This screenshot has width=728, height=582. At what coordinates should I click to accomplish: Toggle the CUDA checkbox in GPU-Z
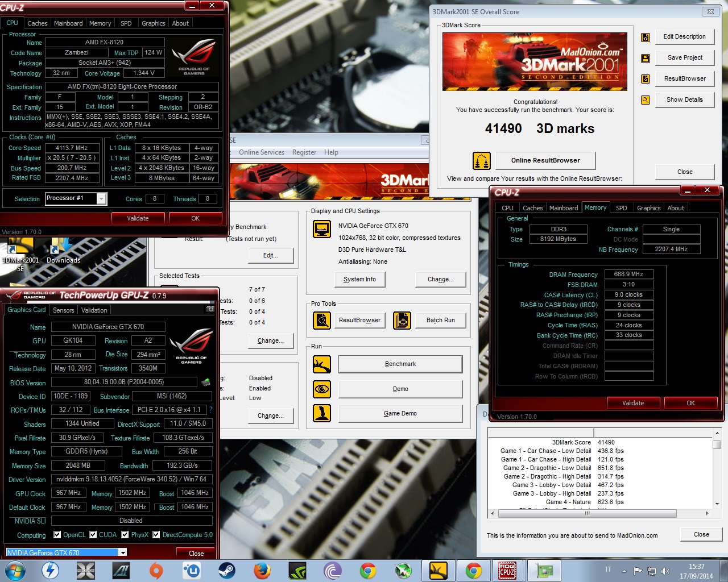[x=93, y=535]
